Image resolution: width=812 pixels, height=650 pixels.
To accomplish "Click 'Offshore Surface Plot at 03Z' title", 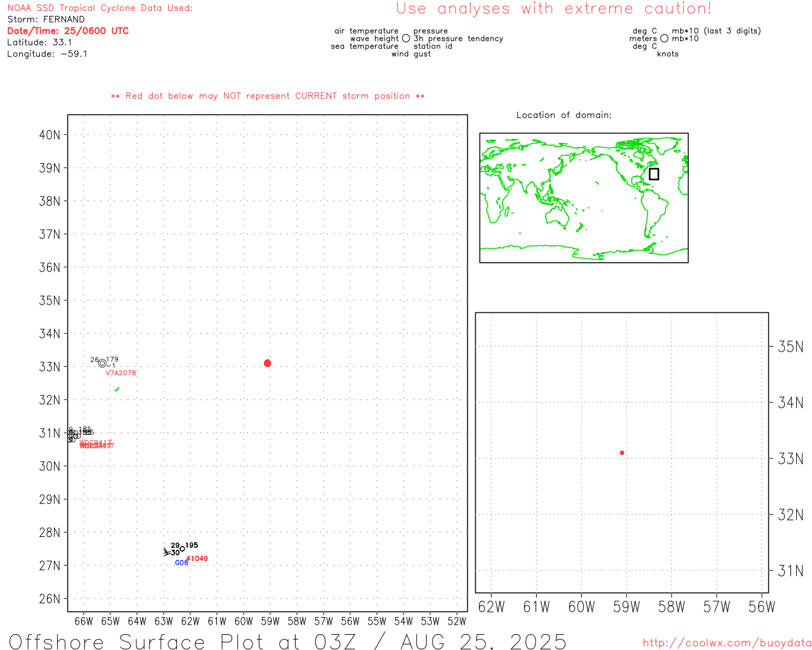I will [183, 641].
